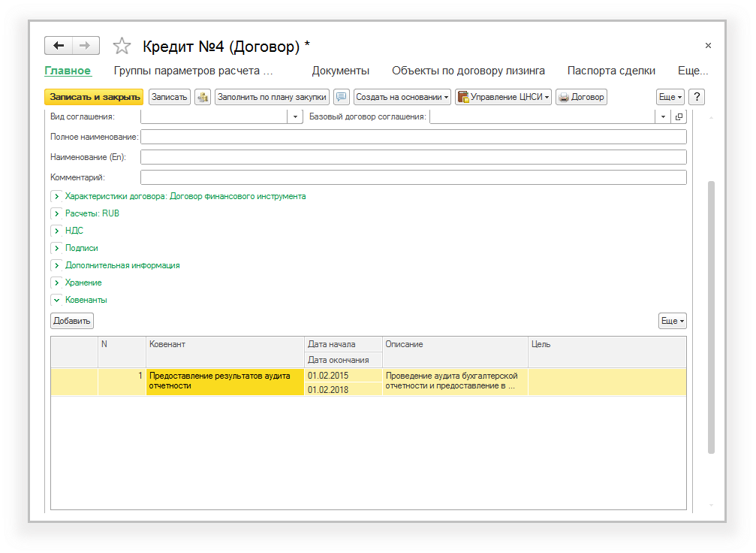Viewport: 756px width, 553px height.
Task: Click the back navigation arrow
Action: 59,46
